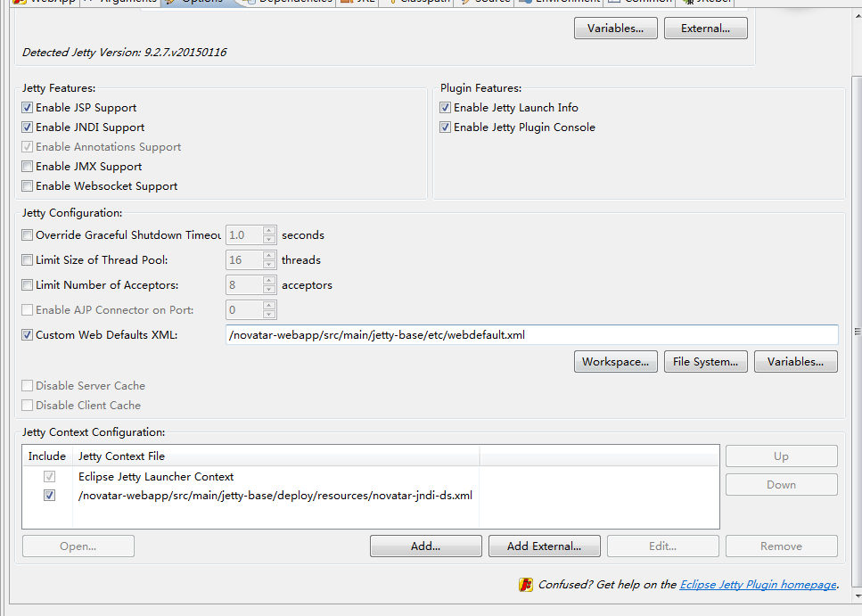Decrease the graceful shutdown timeout seconds value
The width and height of the screenshot is (862, 616).
(269, 239)
